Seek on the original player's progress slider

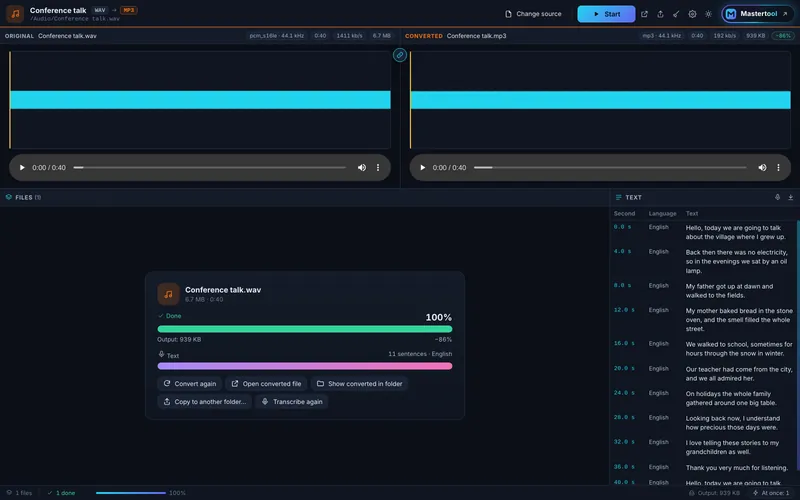click(x=210, y=167)
